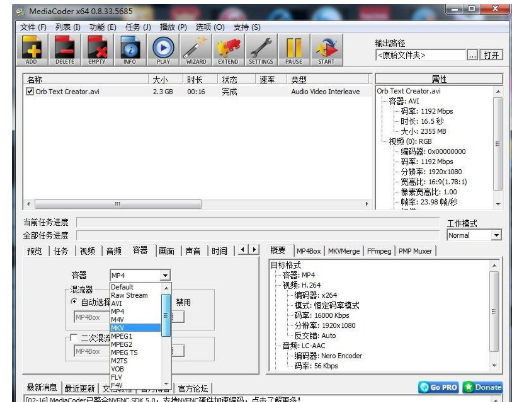Click the file list horizontal scrollbar thumb
The image size is (527, 402).
(118, 204)
